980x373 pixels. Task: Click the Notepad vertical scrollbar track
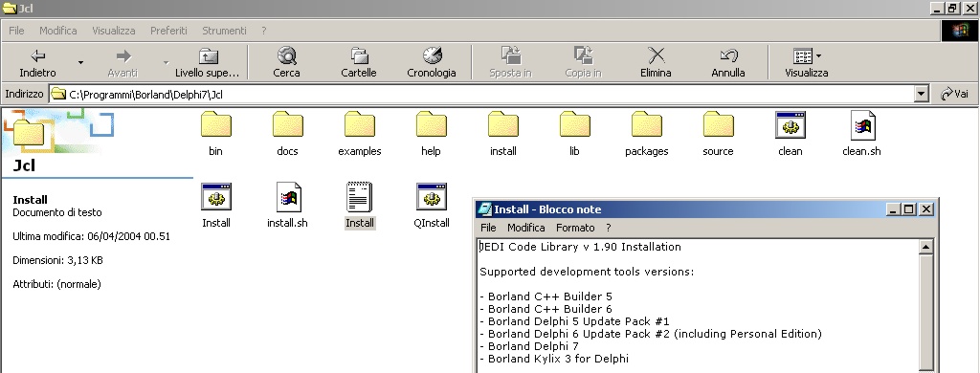(x=925, y=313)
